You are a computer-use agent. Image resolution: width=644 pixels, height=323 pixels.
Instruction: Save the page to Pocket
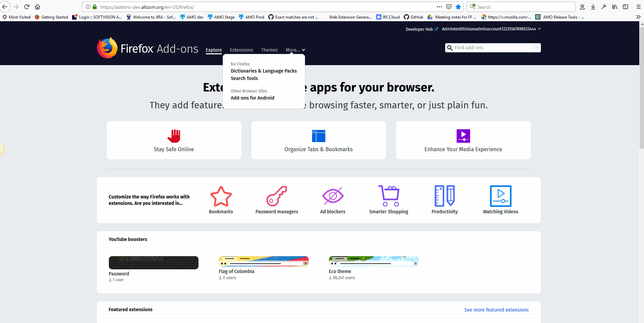pos(449,7)
